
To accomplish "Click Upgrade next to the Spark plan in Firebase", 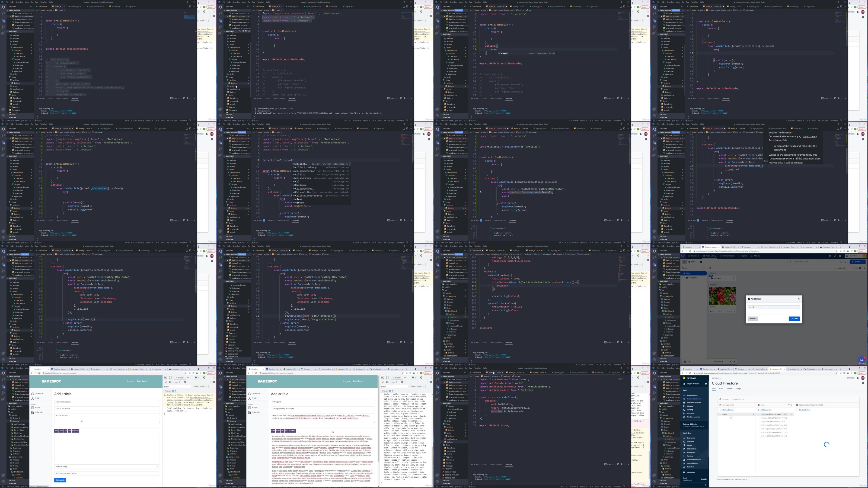I will pyautogui.click(x=704, y=479).
